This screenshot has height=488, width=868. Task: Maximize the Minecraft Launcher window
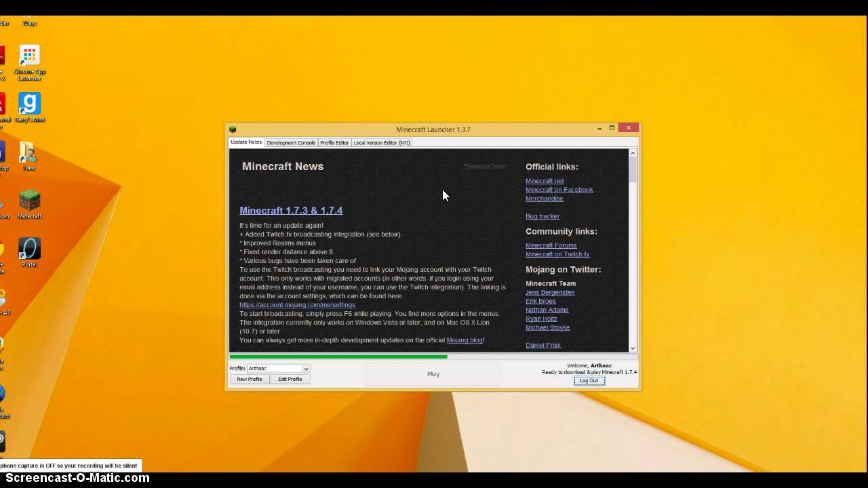click(612, 128)
